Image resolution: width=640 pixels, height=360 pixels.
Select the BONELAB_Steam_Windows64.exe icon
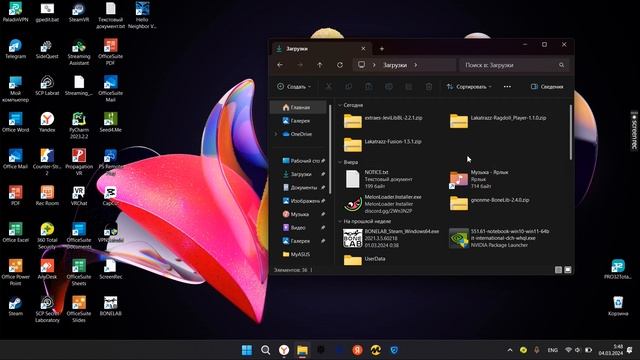click(x=353, y=238)
